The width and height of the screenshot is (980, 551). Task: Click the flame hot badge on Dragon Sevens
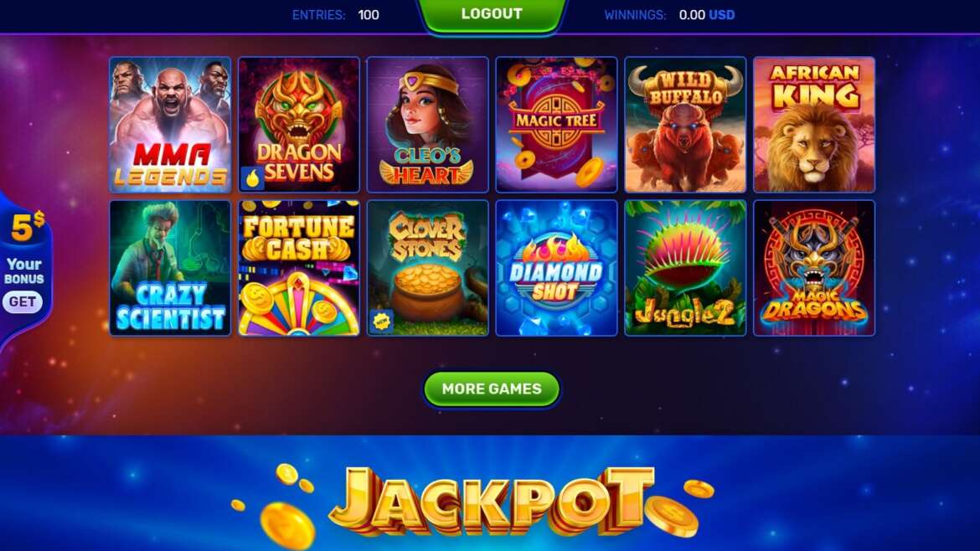pyautogui.click(x=252, y=178)
